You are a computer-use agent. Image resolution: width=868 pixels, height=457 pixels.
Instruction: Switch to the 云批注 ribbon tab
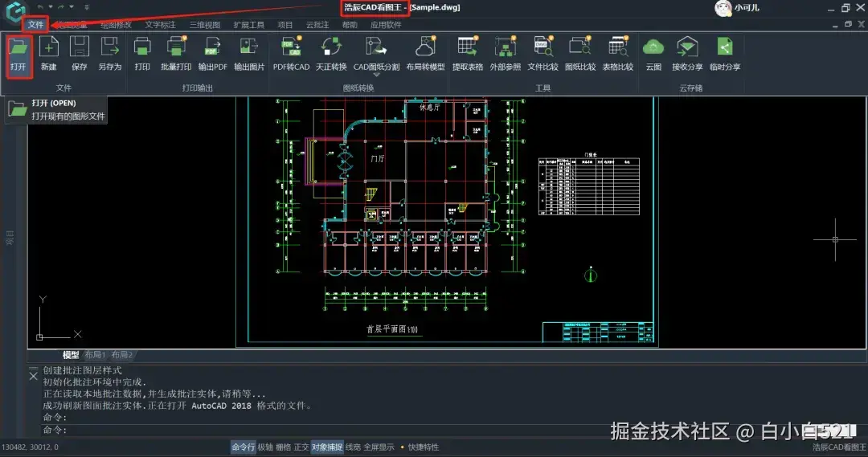(317, 25)
